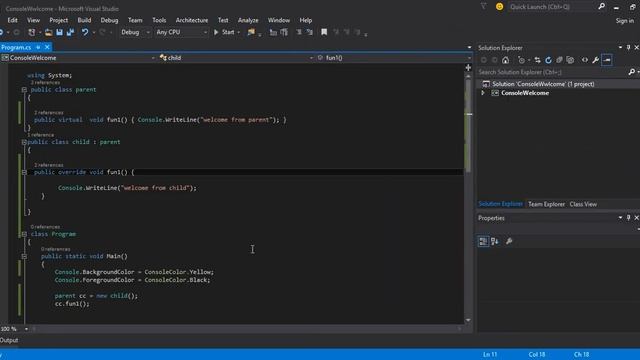This screenshot has height=360, width=640.
Task: Click the split editor handle above scrollbar
Action: [x=469, y=68]
